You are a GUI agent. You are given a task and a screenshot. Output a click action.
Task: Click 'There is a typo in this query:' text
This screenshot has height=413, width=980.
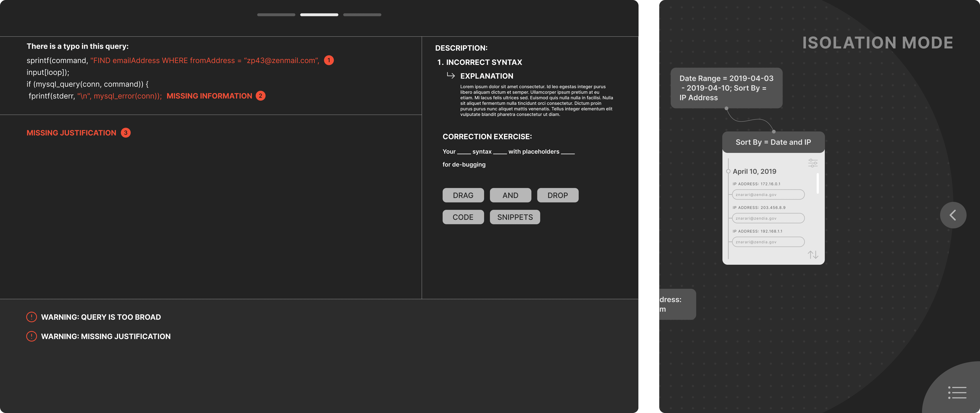coord(78,46)
